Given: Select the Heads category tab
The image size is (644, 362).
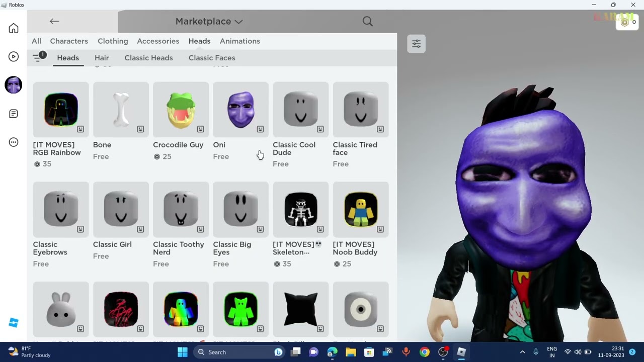Looking at the screenshot, I should tap(199, 41).
